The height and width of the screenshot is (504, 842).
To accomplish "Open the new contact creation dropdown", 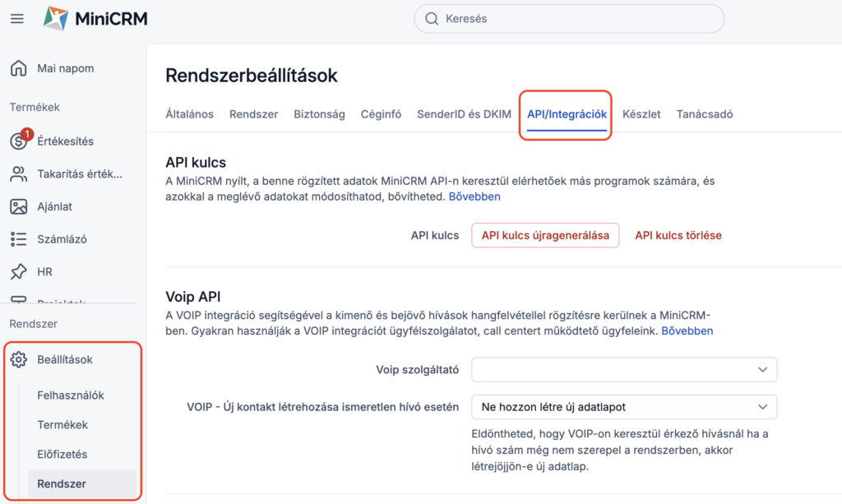I will 623,406.
